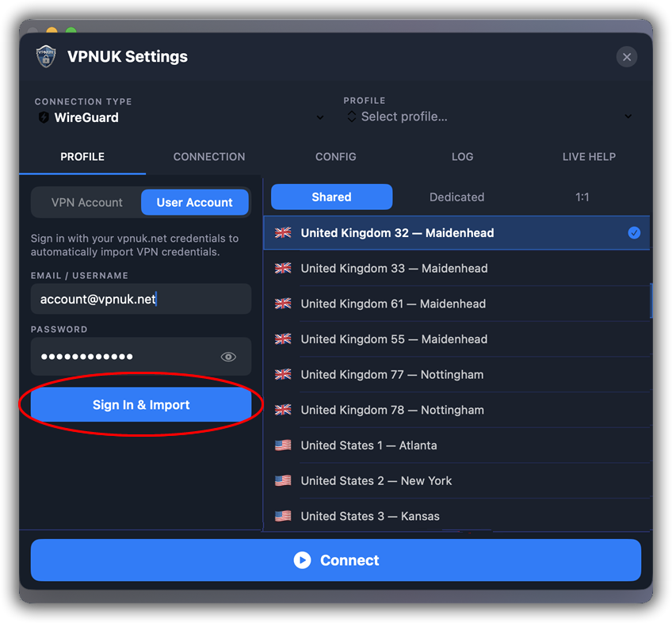This screenshot has height=623, width=672.
Task: Click US flag for United States 3
Action: pyautogui.click(x=283, y=516)
